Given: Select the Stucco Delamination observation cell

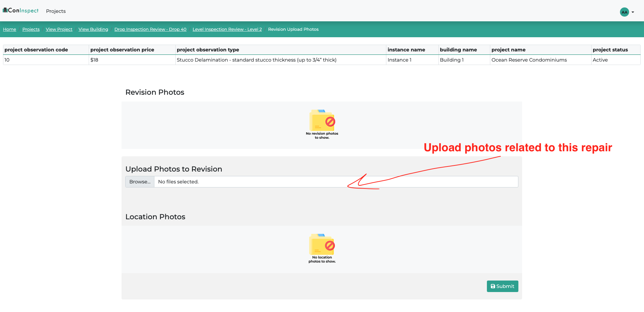Looking at the screenshot, I should [256, 60].
